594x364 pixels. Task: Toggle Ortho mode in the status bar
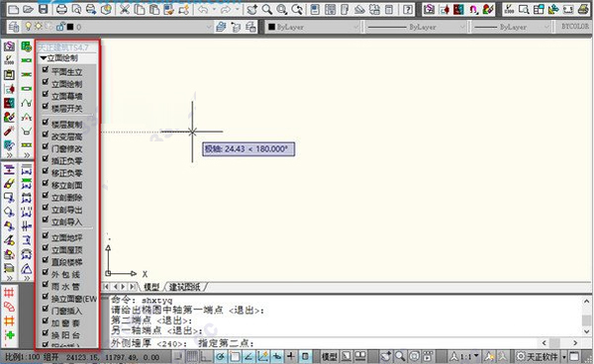pos(207,356)
